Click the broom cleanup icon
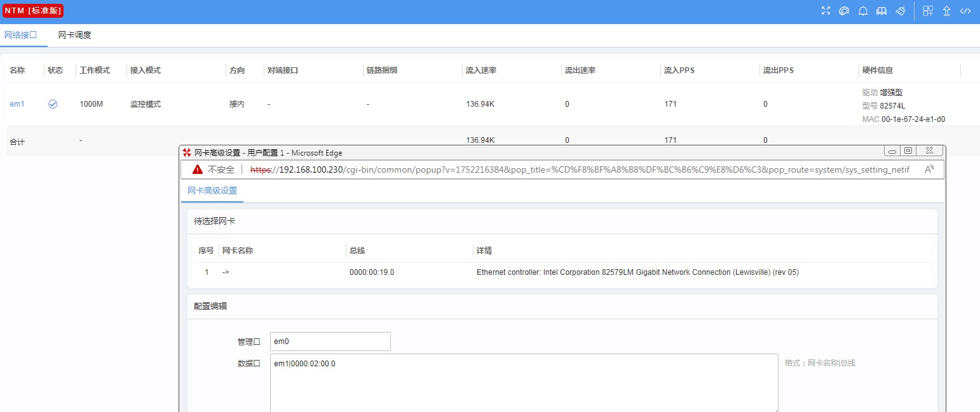Screen dimensions: 980x412 tap(900, 11)
